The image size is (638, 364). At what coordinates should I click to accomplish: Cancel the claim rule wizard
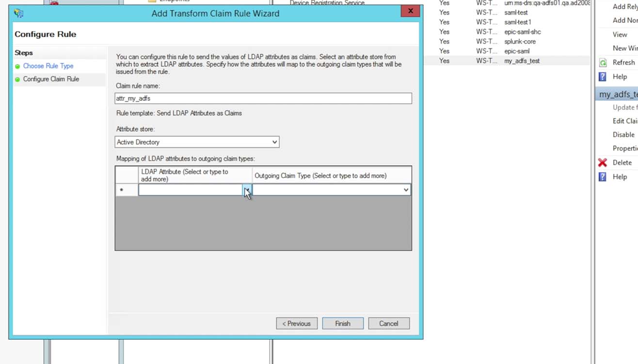pos(388,323)
